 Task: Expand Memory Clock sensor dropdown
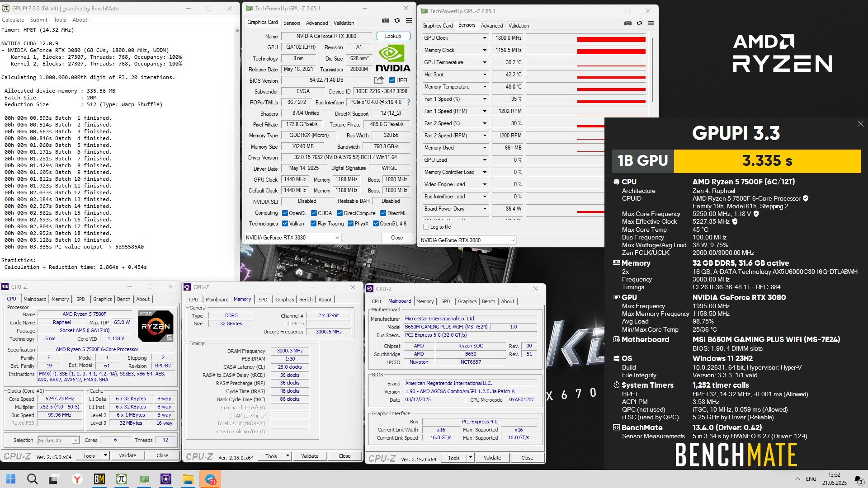(485, 50)
